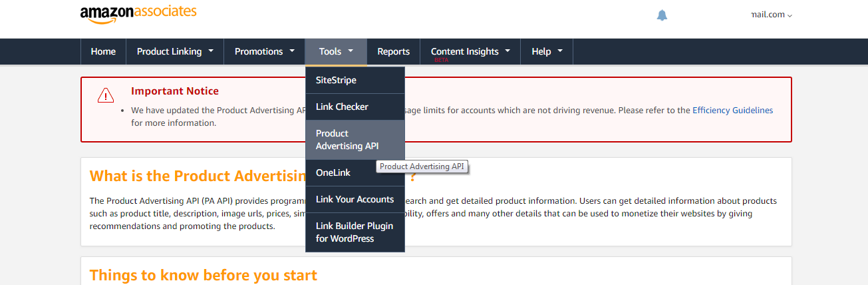868x285 pixels.
Task: Choose OneLink in the Tools dropdown
Action: [355, 172]
